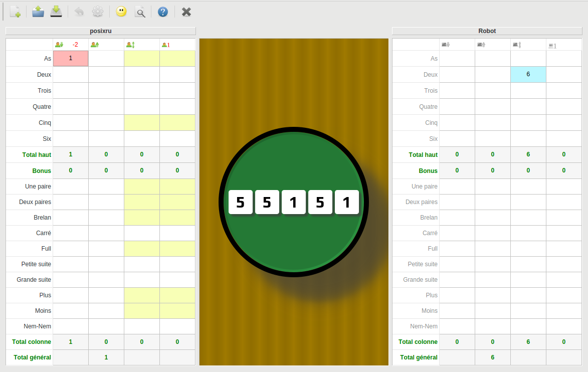588x372 pixels.
Task: Score Brelan in posixru's free-order column
Action: click(x=142, y=218)
